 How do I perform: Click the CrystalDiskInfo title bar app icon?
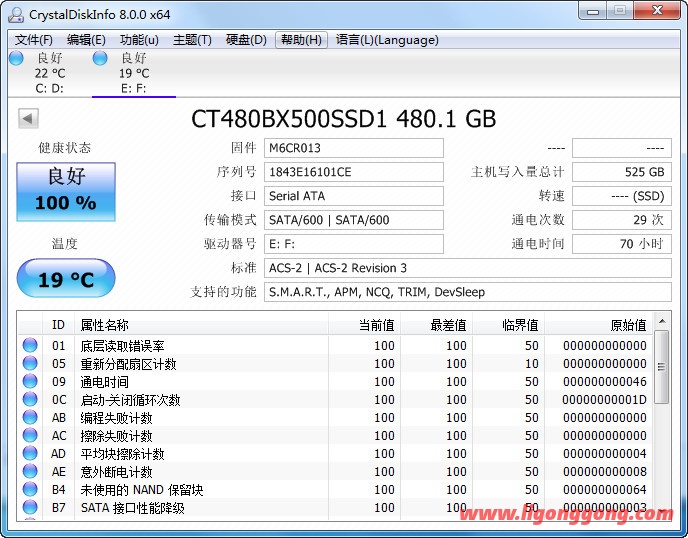click(16, 14)
